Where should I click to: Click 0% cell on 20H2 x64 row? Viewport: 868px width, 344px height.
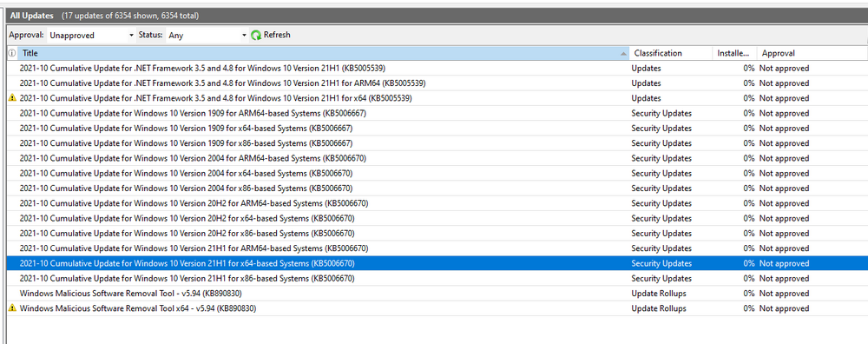[x=749, y=218]
